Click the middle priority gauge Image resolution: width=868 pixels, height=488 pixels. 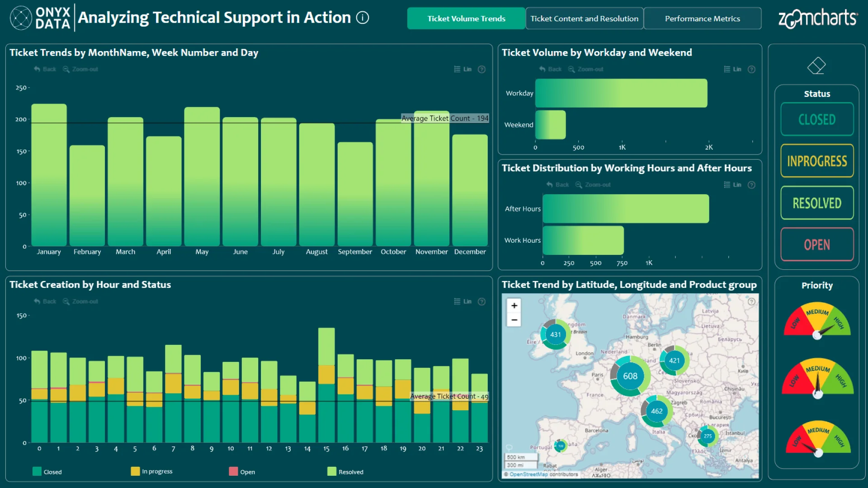click(x=817, y=379)
